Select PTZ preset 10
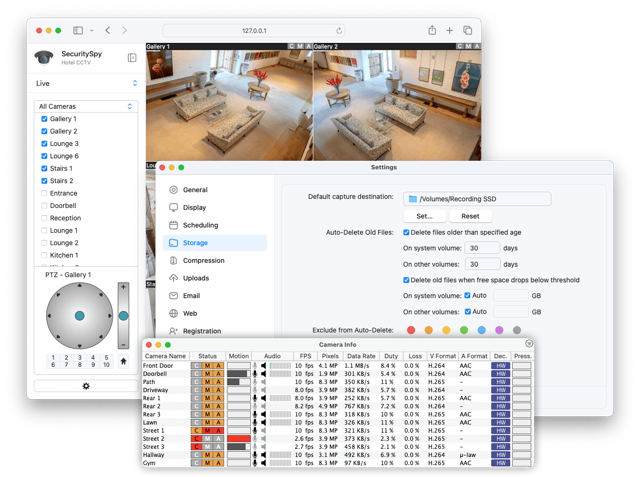This screenshot has width=640, height=477. [x=106, y=365]
